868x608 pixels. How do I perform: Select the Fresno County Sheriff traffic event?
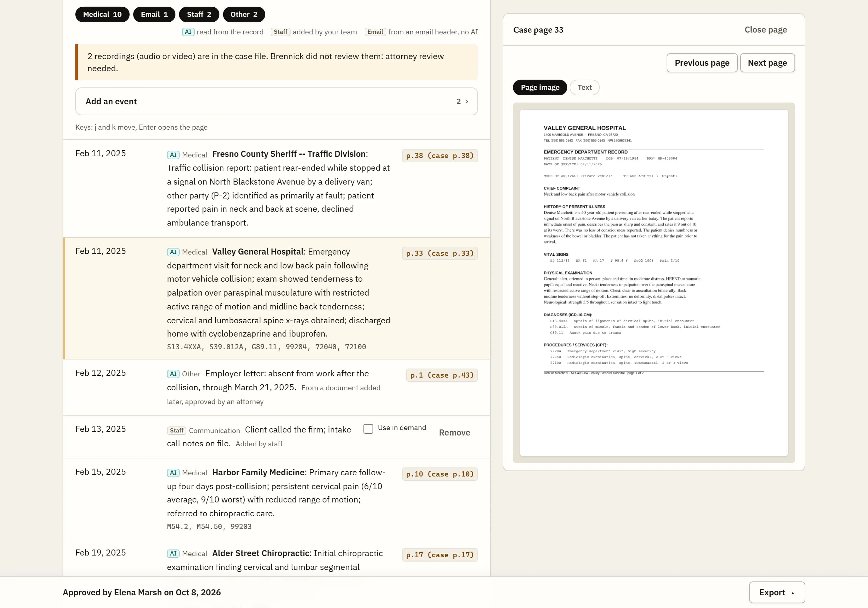[x=276, y=188]
